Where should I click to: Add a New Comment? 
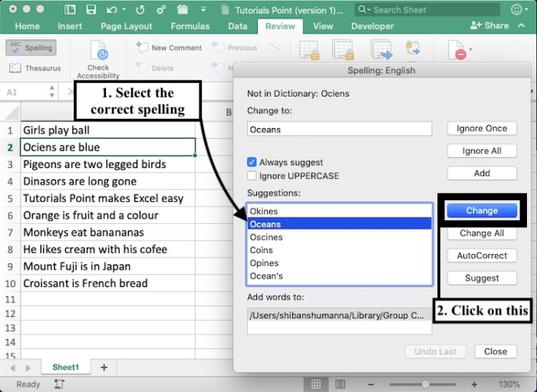point(170,48)
